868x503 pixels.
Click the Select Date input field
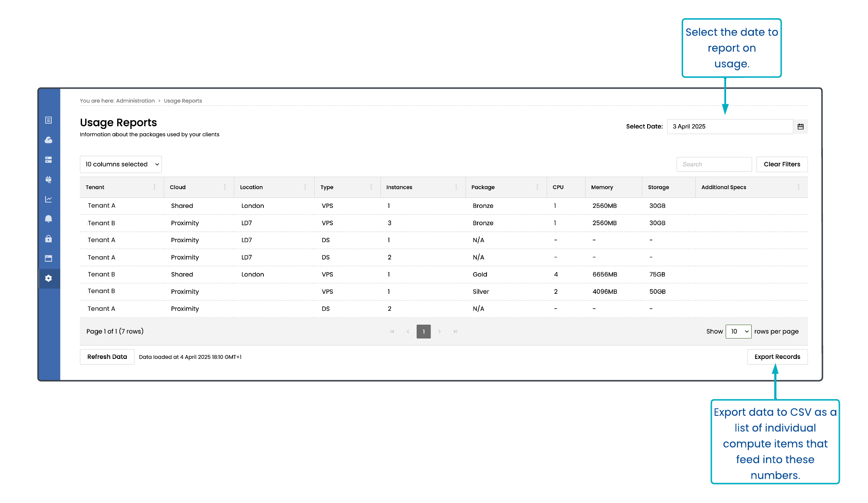point(730,126)
